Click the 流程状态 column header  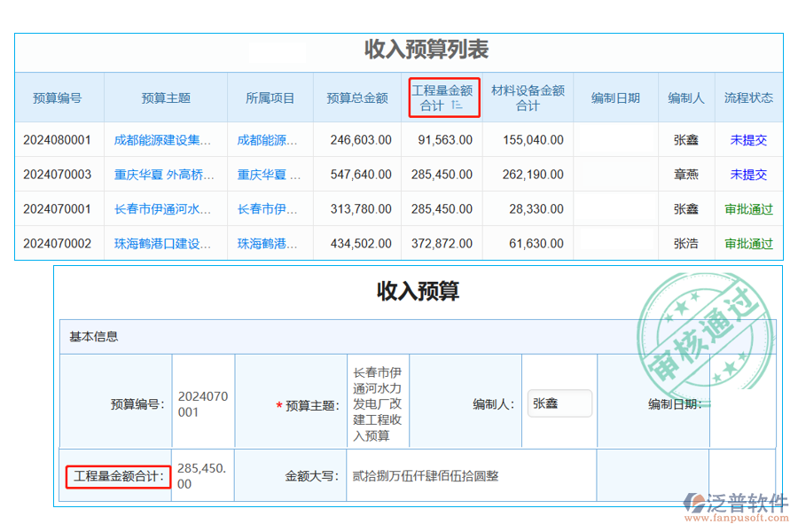748,98
